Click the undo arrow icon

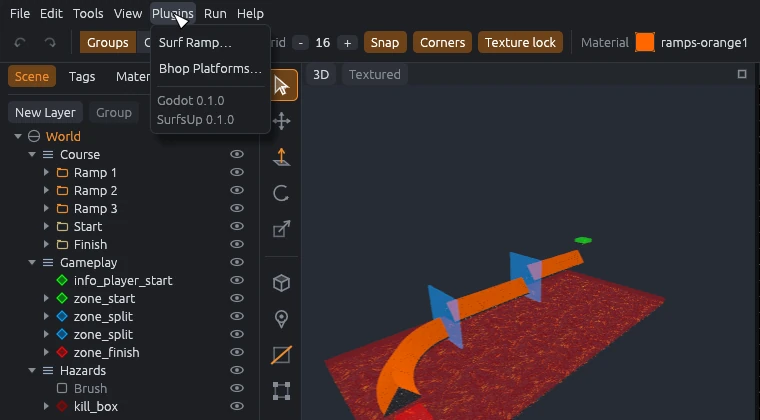click(20, 43)
